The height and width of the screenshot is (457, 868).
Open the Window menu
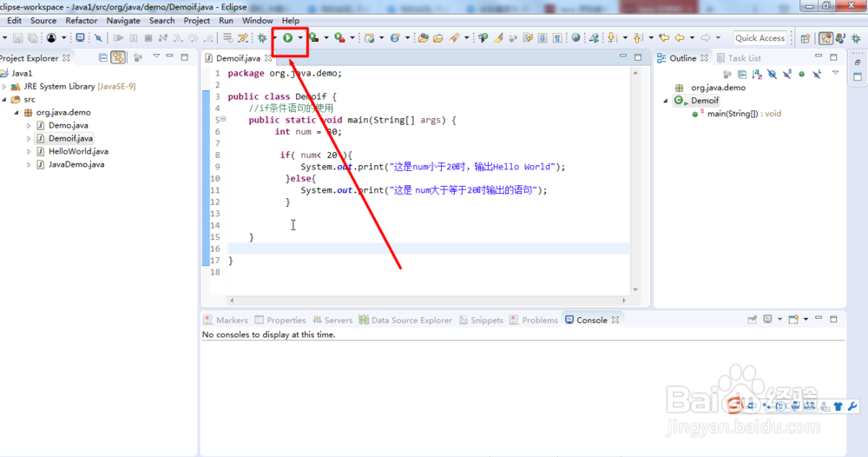pyautogui.click(x=258, y=21)
